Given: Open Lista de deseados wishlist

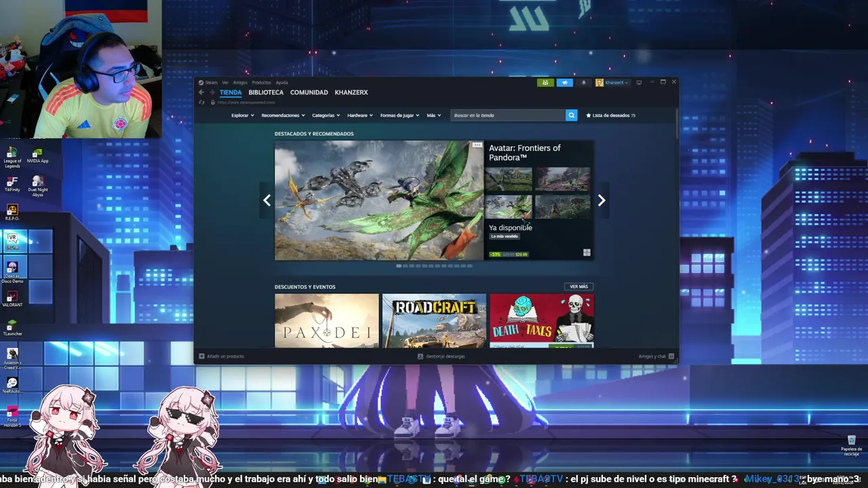Looking at the screenshot, I should (x=611, y=115).
